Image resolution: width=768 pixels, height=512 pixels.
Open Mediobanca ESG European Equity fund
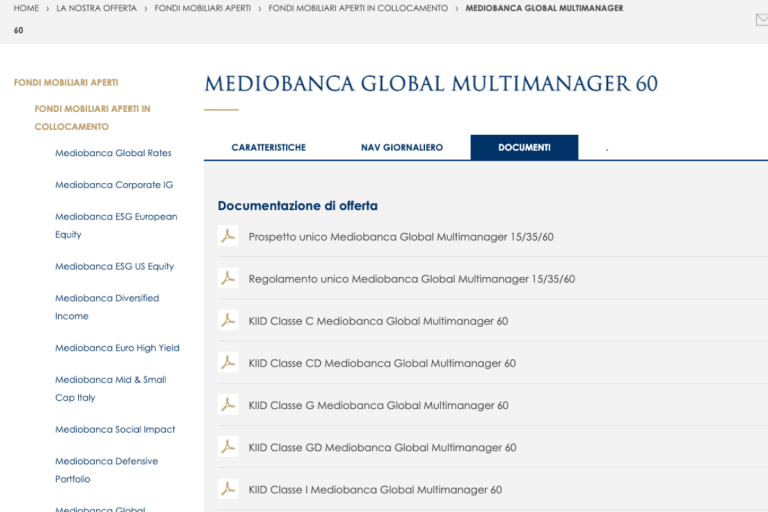click(x=116, y=225)
